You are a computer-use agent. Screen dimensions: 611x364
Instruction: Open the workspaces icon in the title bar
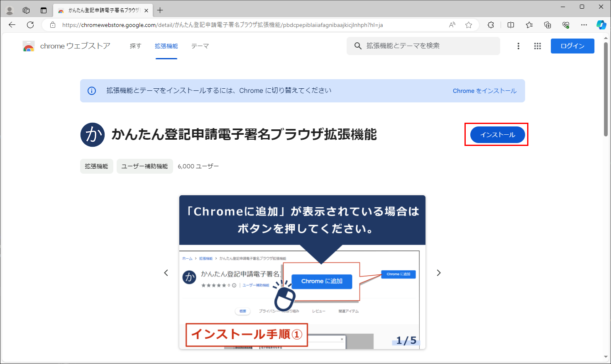click(26, 10)
